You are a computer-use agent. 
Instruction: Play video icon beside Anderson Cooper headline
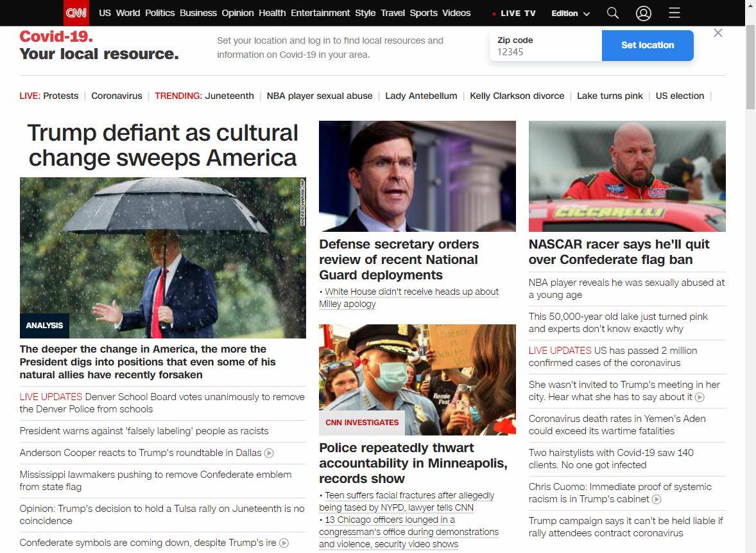point(269,453)
